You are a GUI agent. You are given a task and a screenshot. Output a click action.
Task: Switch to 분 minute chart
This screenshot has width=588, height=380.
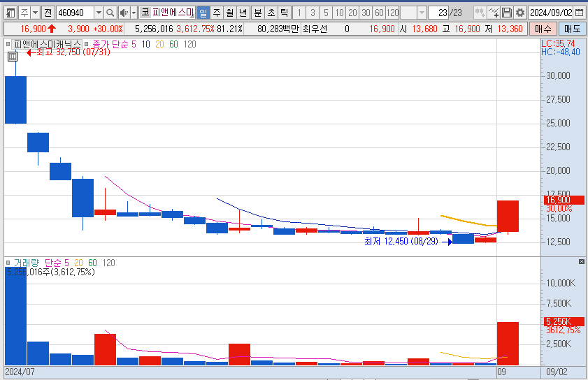[x=258, y=13]
